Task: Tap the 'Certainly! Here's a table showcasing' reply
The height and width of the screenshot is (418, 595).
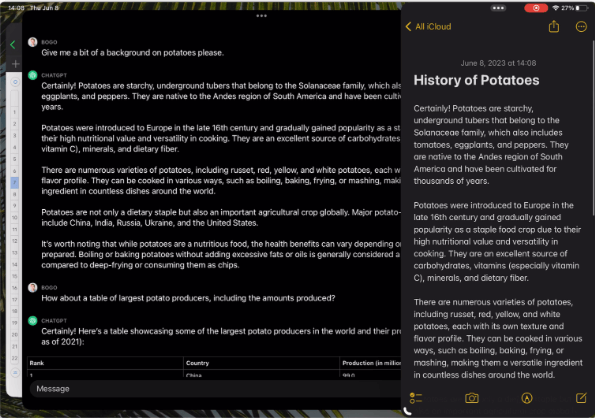Action: pos(221,336)
